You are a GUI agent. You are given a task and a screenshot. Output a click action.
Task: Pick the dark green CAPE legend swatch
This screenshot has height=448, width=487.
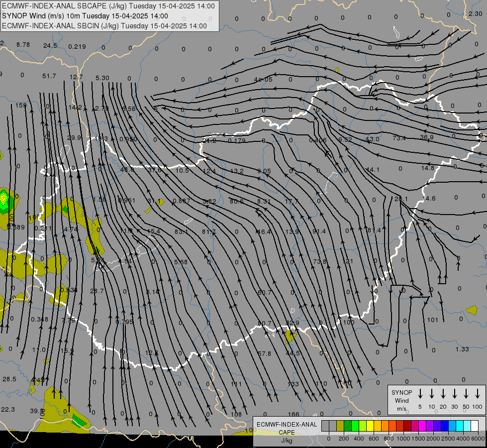point(348,426)
